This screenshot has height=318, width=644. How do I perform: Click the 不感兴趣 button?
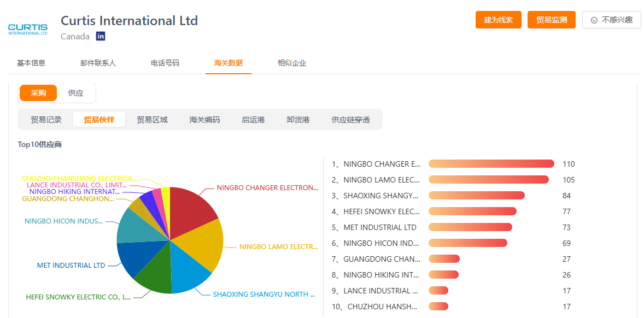point(612,20)
